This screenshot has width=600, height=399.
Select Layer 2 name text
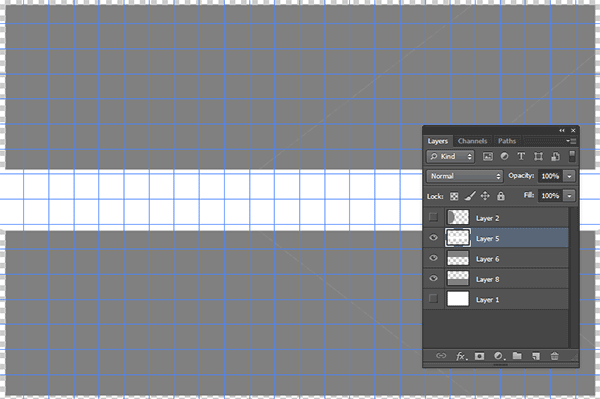pos(488,218)
